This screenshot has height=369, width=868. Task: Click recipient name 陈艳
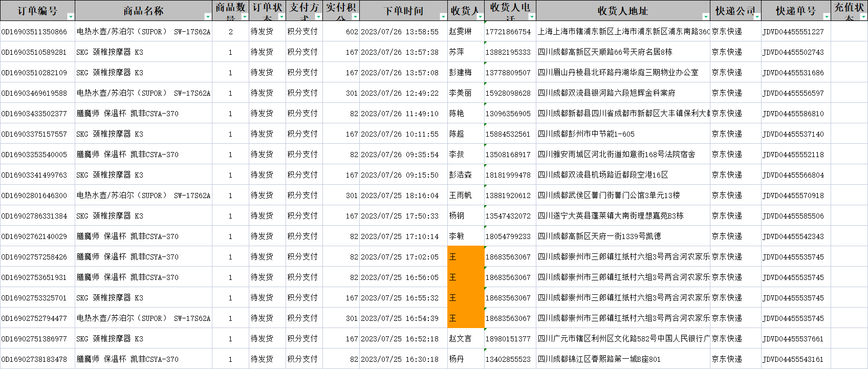click(457, 114)
